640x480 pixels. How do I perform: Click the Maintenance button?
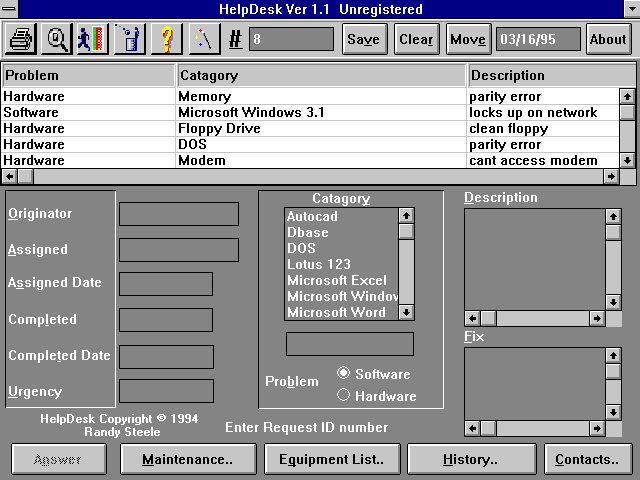click(187, 459)
